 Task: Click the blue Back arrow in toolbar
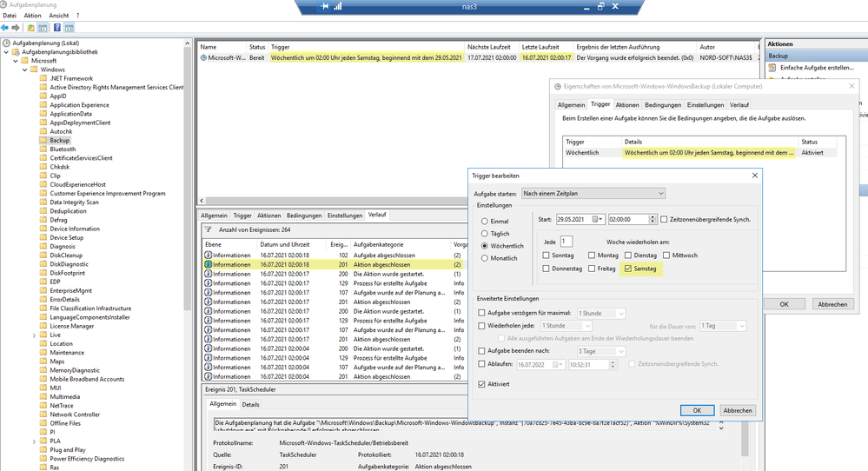coord(5,28)
